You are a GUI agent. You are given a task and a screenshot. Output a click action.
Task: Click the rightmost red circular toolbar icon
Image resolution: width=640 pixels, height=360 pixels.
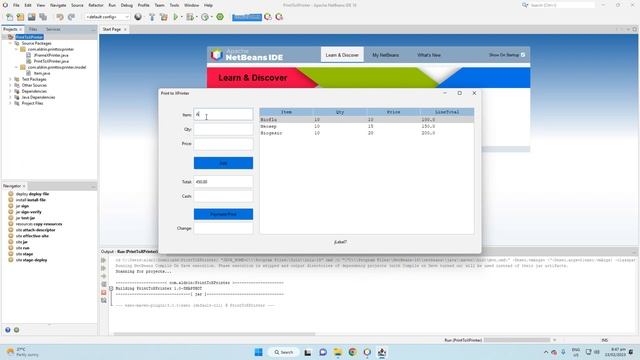pos(279,17)
